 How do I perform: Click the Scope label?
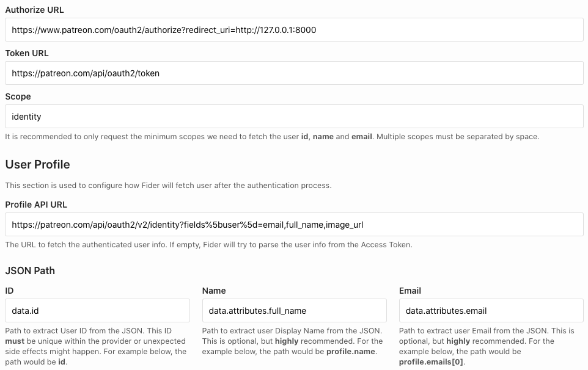click(18, 96)
